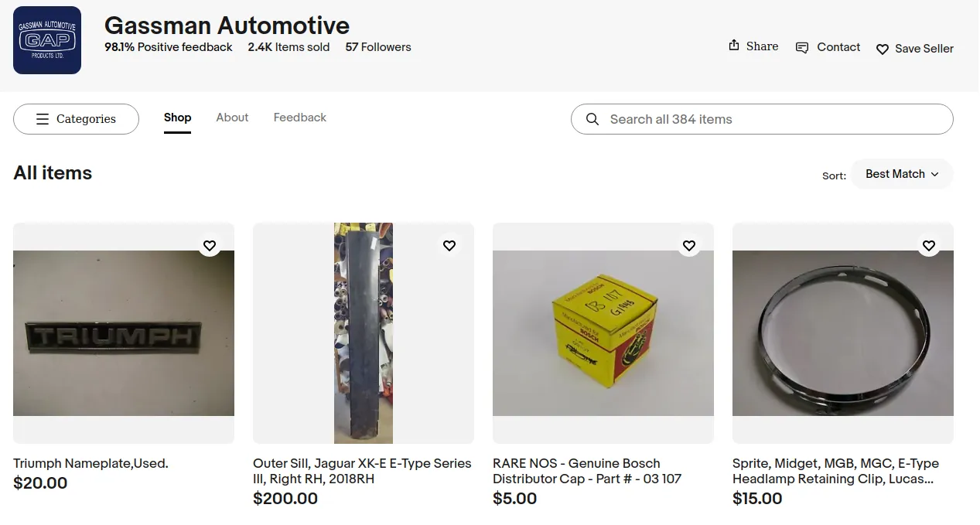The image size is (980, 525).
Task: Click the $200.00 price
Action: [285, 499]
